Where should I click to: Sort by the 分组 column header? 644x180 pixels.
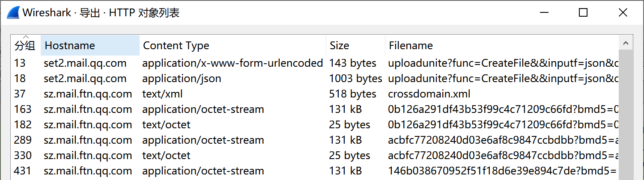point(25,45)
